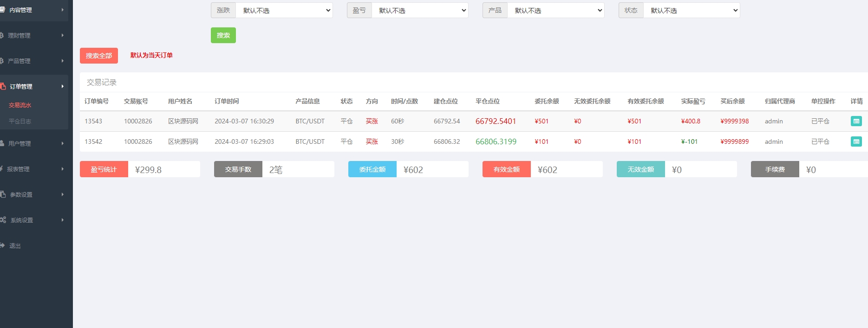868x328 pixels.
Task: Click the 委托金额 label button
Action: tap(372, 169)
